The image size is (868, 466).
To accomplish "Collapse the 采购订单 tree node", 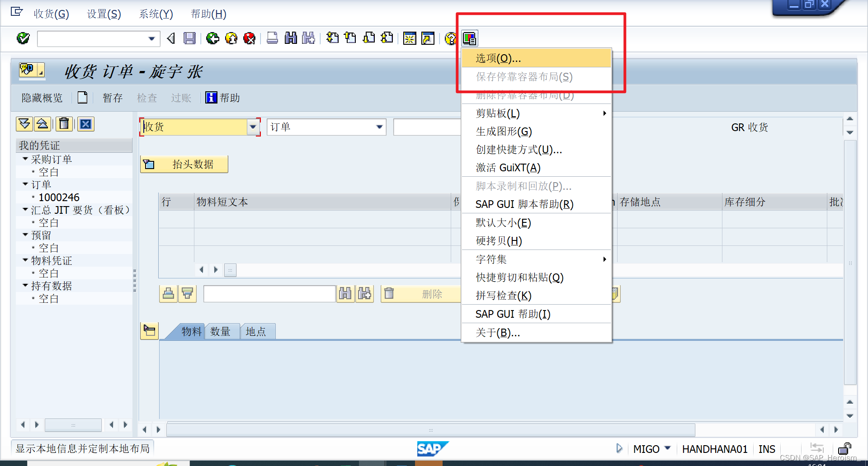I will click(25, 159).
